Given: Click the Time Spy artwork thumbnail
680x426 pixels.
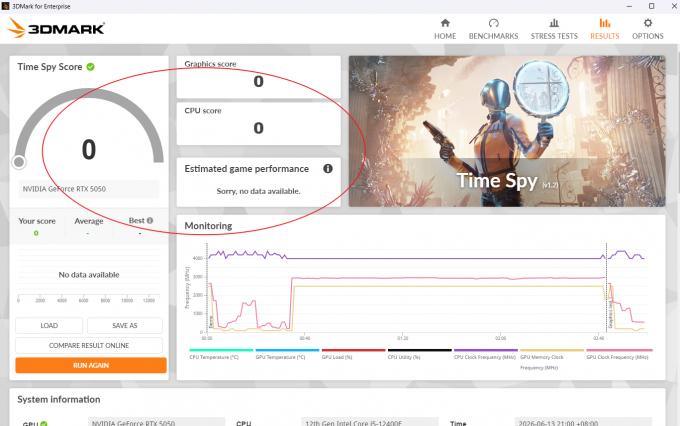Looking at the screenshot, I should (x=507, y=131).
